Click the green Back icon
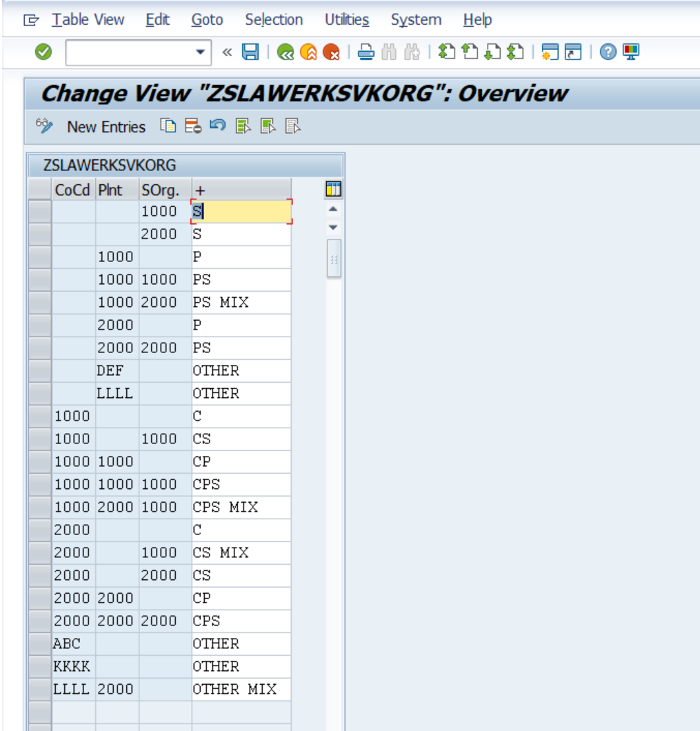 [x=286, y=52]
